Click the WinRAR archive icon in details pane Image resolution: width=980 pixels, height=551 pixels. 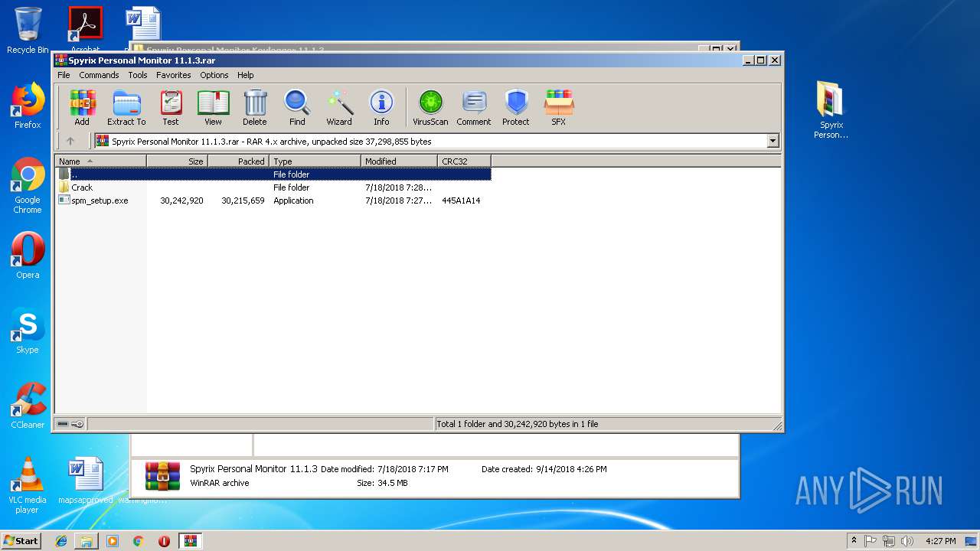point(162,476)
